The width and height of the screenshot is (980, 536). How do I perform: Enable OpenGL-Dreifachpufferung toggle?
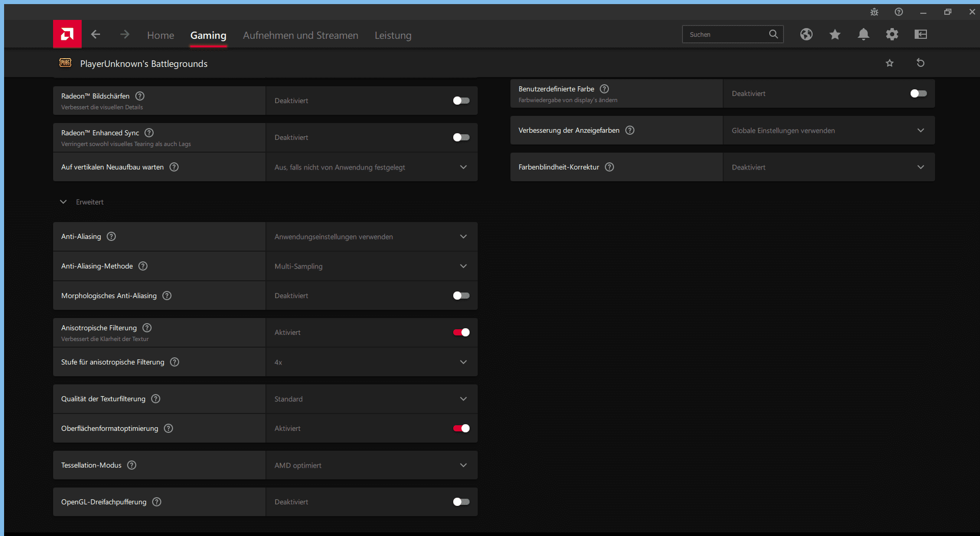[x=461, y=502]
